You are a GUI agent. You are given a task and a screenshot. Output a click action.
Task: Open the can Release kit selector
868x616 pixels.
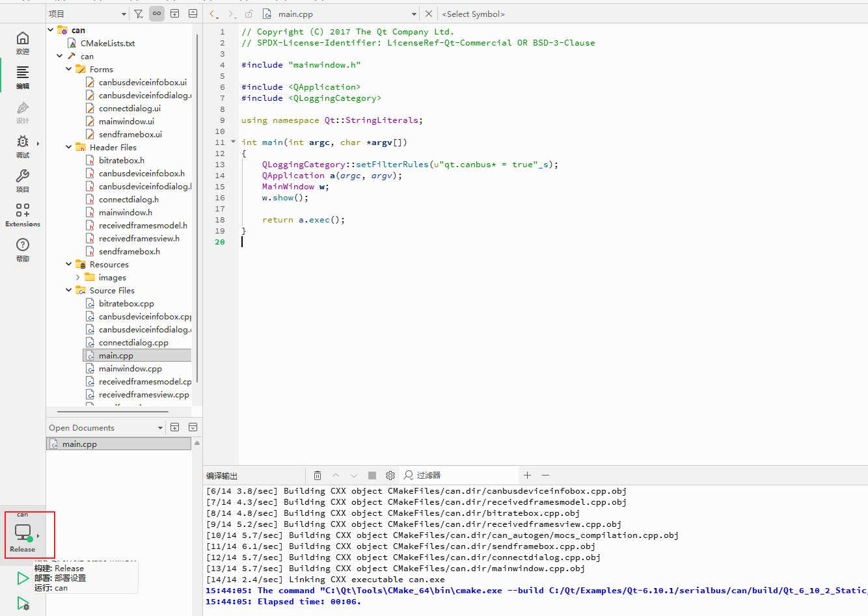click(x=23, y=535)
